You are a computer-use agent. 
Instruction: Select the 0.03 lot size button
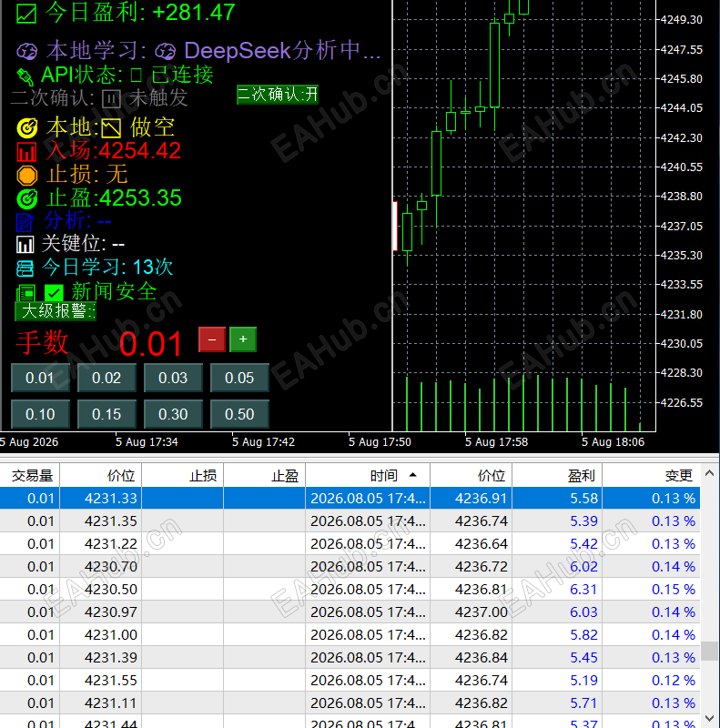coord(173,378)
